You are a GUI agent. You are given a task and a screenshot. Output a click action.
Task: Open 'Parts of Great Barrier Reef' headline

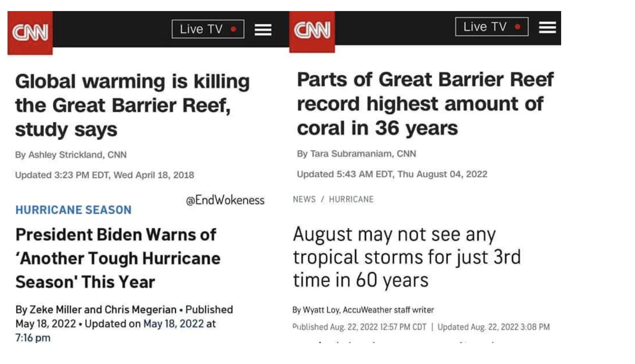tap(425, 104)
